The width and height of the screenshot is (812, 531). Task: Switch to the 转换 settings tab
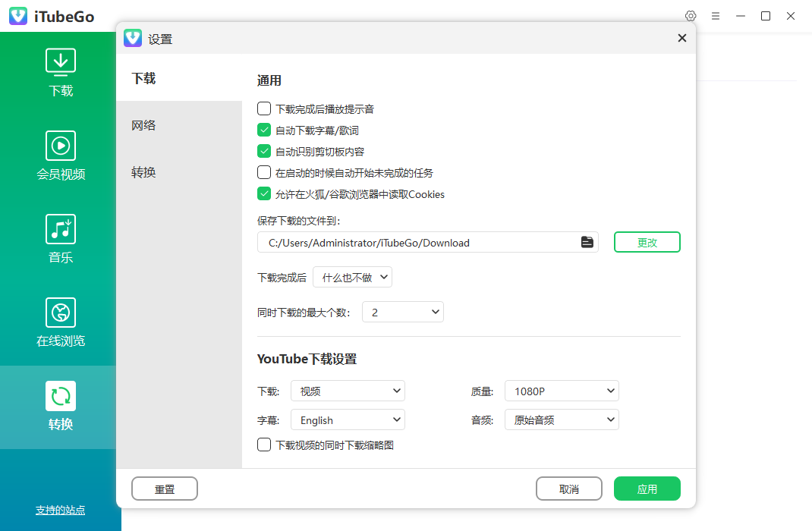coord(143,172)
